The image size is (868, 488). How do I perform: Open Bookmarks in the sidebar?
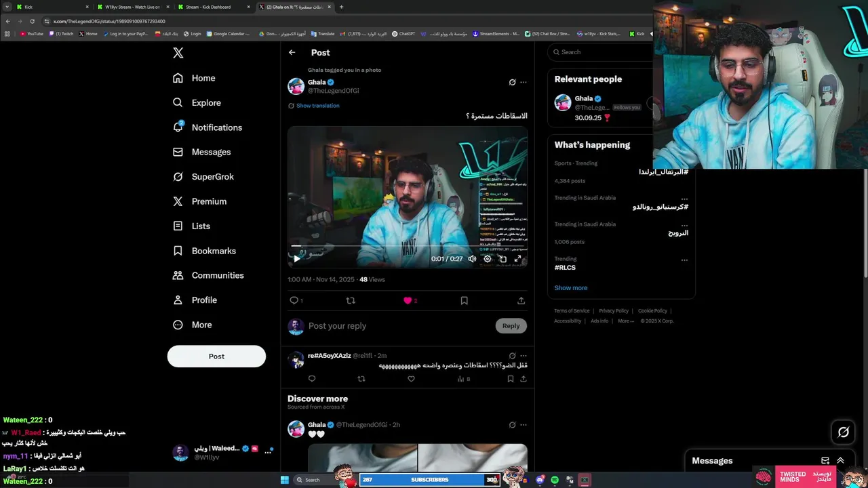click(204, 251)
